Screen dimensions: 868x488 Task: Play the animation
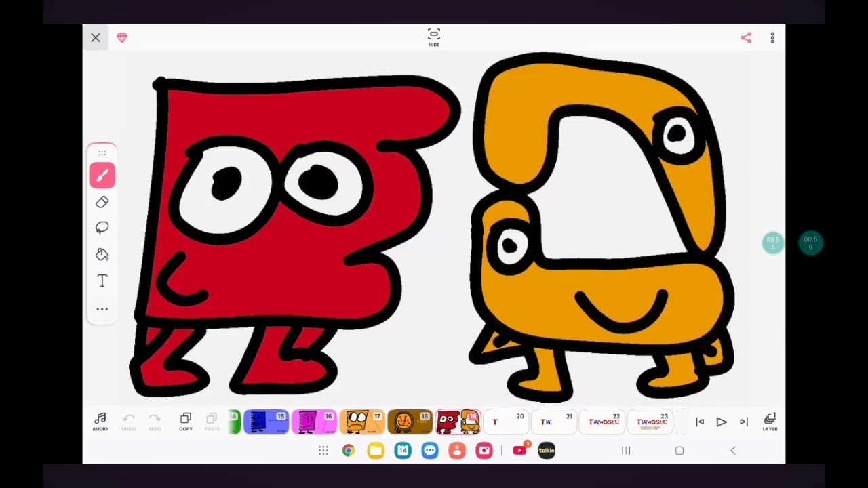point(722,422)
